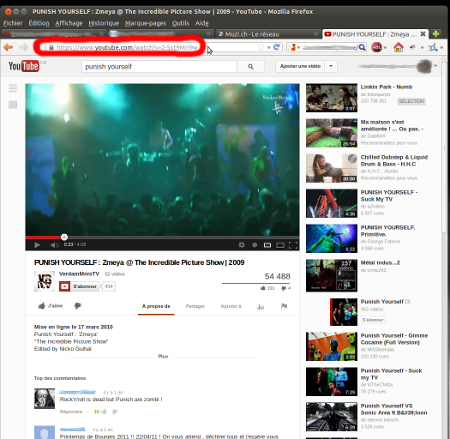Click the thumbs-down dislike icon below the video
Viewport: 450px width, 439px height.
pos(78,306)
